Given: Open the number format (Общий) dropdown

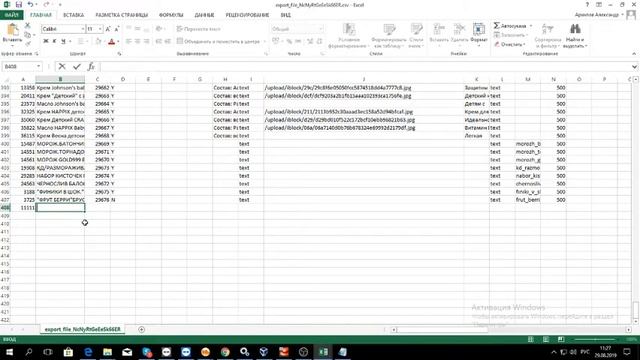Looking at the screenshot, I should tap(321, 29).
